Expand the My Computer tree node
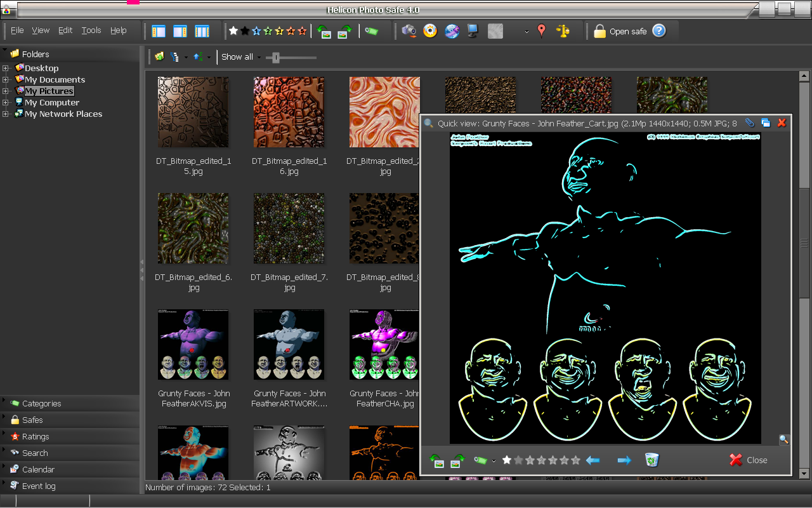 pyautogui.click(x=6, y=103)
